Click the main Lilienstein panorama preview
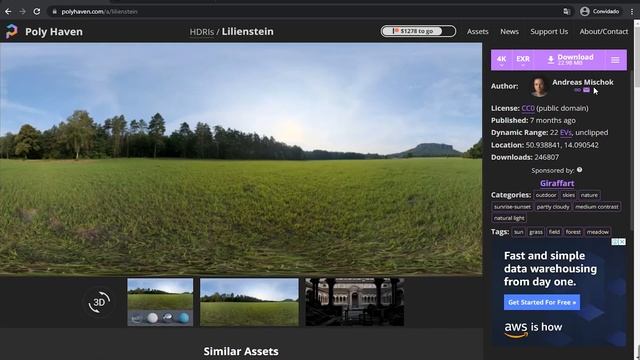The image size is (640, 360). 241,159
